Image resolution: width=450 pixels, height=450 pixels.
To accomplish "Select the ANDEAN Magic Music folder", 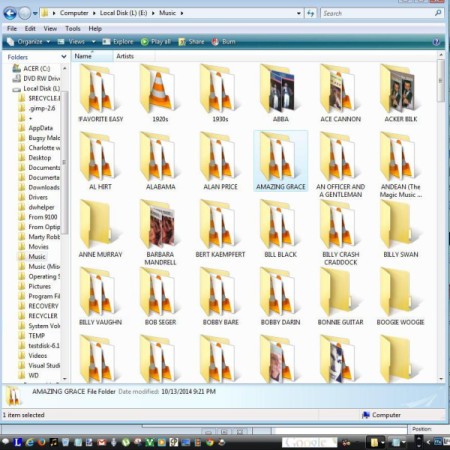I will 401,165.
